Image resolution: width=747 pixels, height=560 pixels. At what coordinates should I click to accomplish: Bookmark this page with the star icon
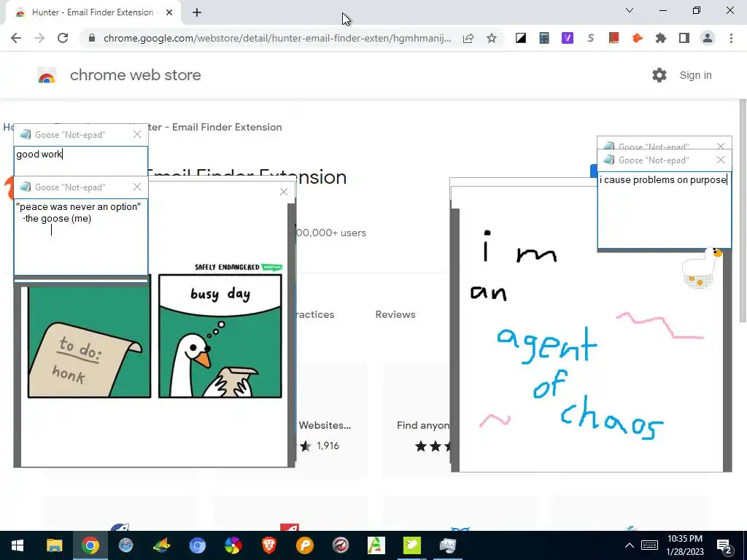click(x=492, y=38)
